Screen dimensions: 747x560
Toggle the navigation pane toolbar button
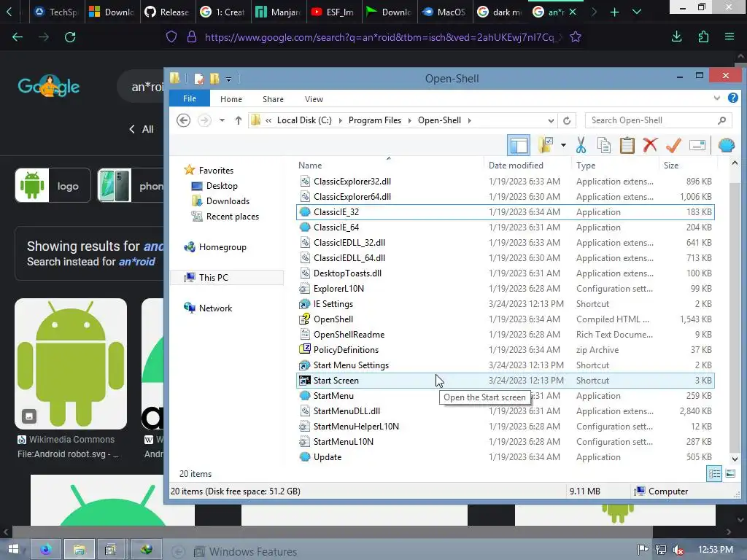(519, 145)
